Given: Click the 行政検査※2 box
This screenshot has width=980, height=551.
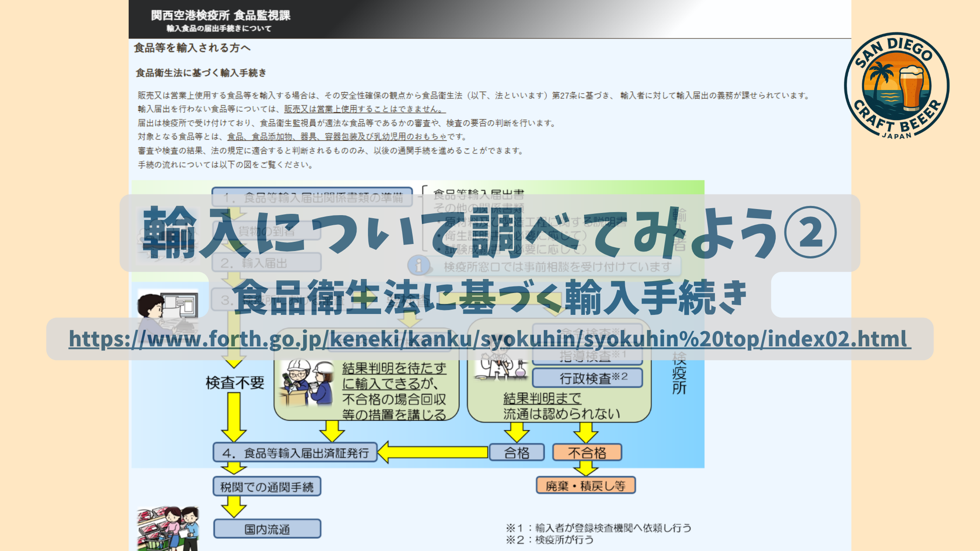Looking at the screenshot, I should [588, 378].
